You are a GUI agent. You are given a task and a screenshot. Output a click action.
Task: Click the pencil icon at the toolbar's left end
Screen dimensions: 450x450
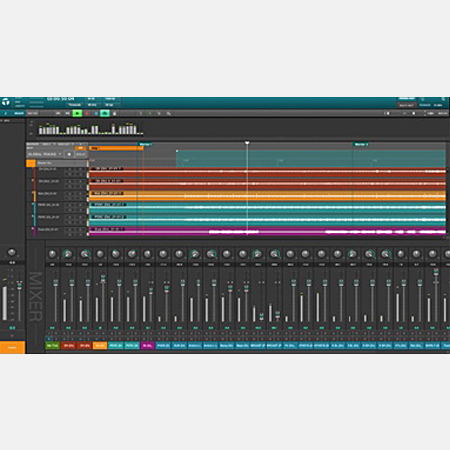(6, 113)
